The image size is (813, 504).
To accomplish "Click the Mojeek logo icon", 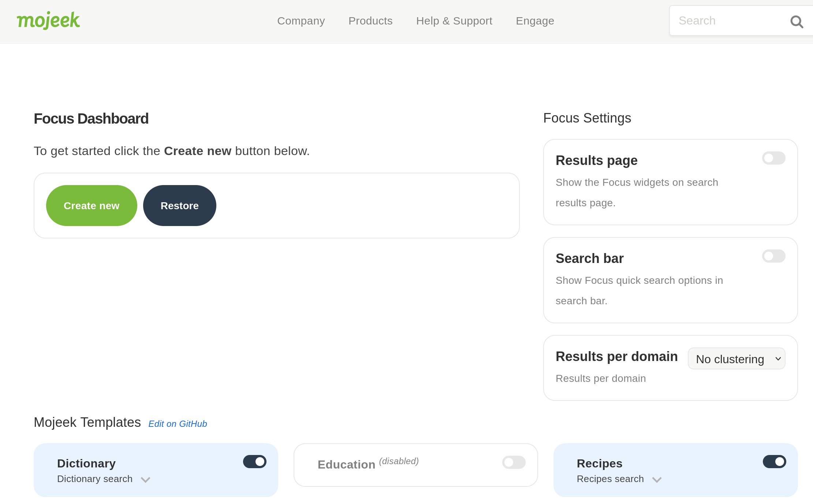I will (x=48, y=20).
